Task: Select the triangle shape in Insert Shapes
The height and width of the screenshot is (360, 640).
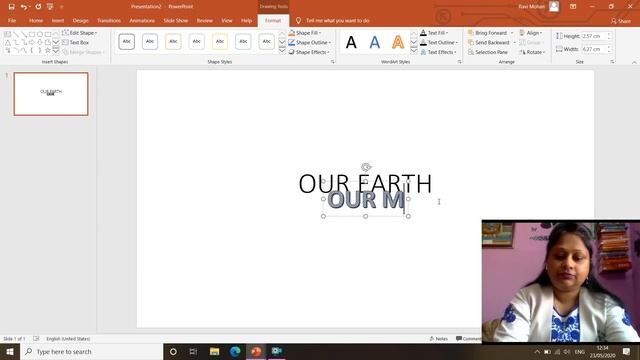Action: (x=8, y=42)
